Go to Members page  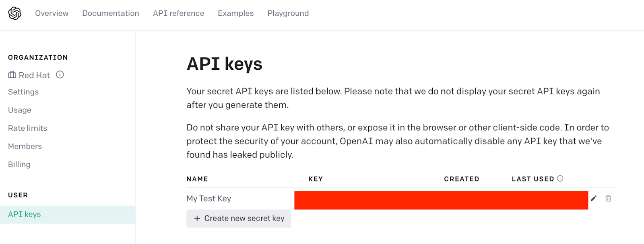point(25,146)
